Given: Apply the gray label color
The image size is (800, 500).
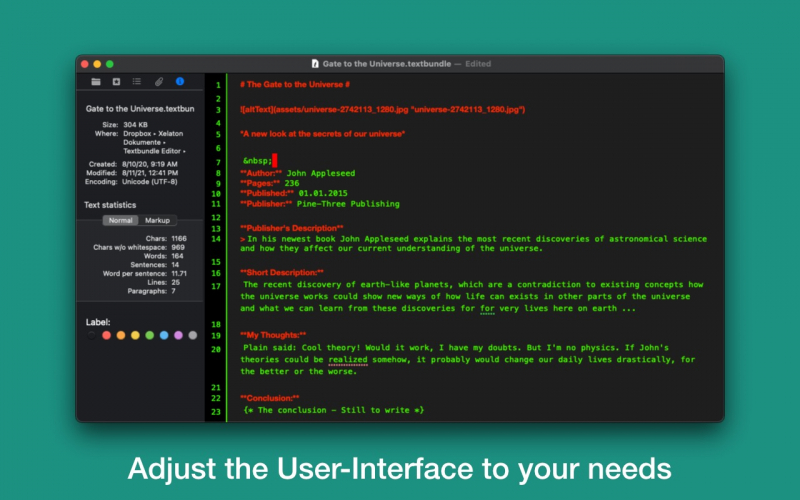Looking at the screenshot, I should point(192,335).
